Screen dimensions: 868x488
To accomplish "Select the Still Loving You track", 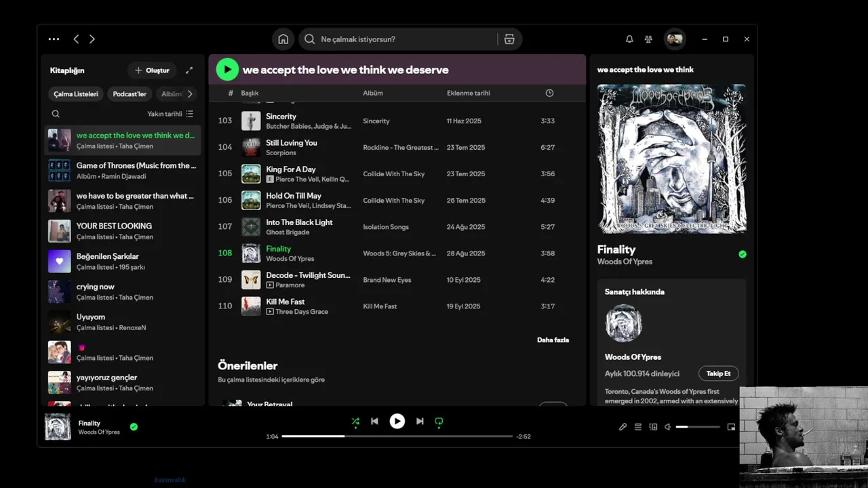I will [x=397, y=147].
